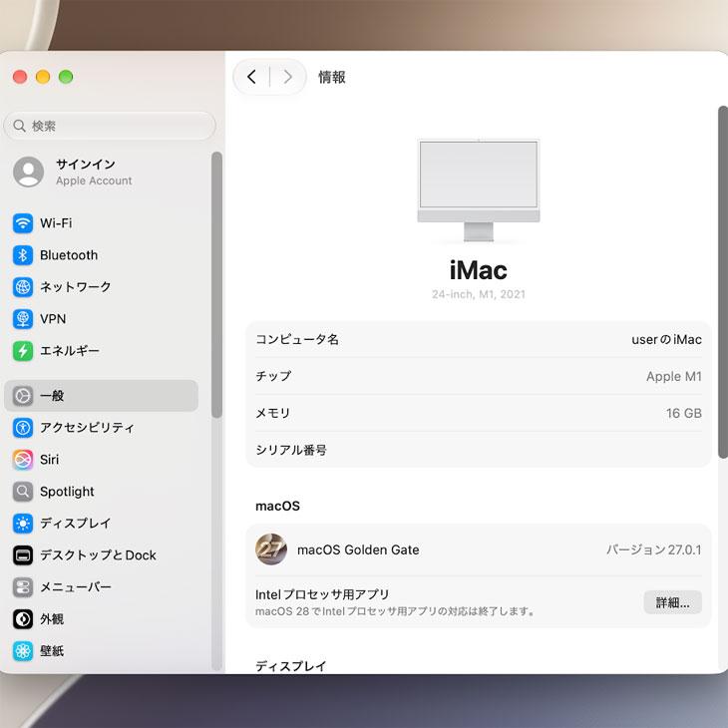This screenshot has height=728, width=728.
Task: Click the yellow minimize window button
Action: point(43,77)
